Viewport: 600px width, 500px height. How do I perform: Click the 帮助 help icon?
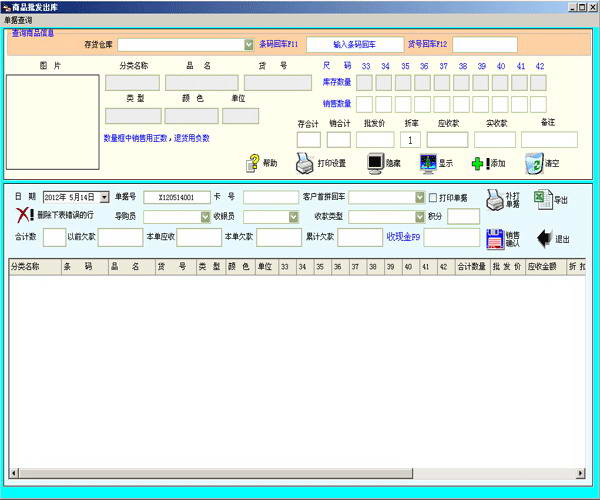point(253,163)
